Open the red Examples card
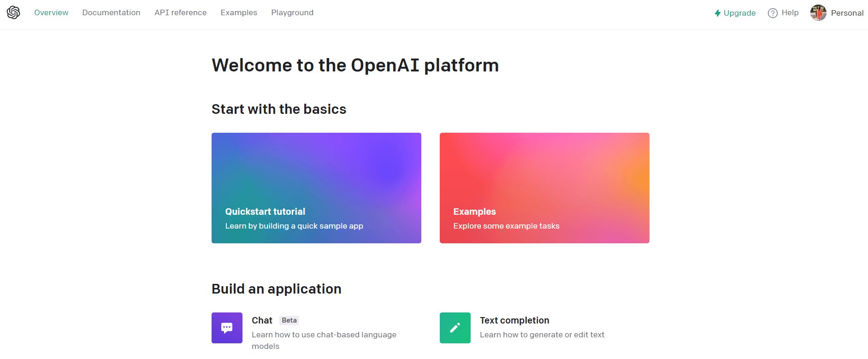The image size is (868, 359). [x=544, y=188]
